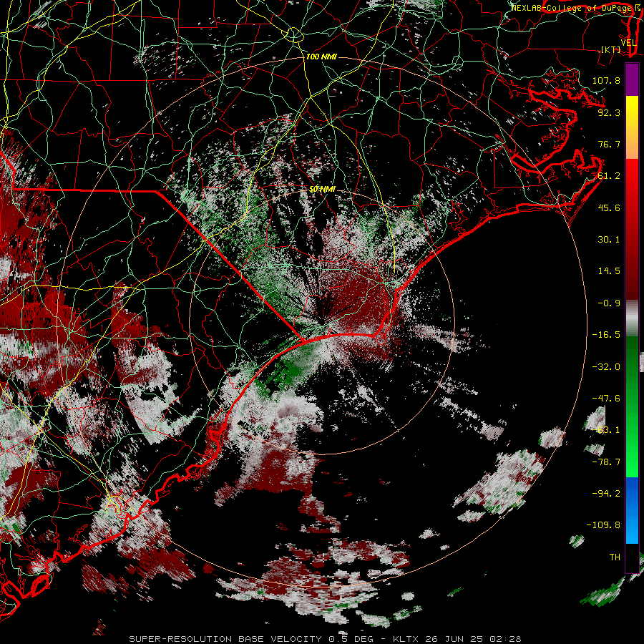Click the -94.2 velocity scale value
Viewport: 644px width, 644px height.
pos(606,493)
